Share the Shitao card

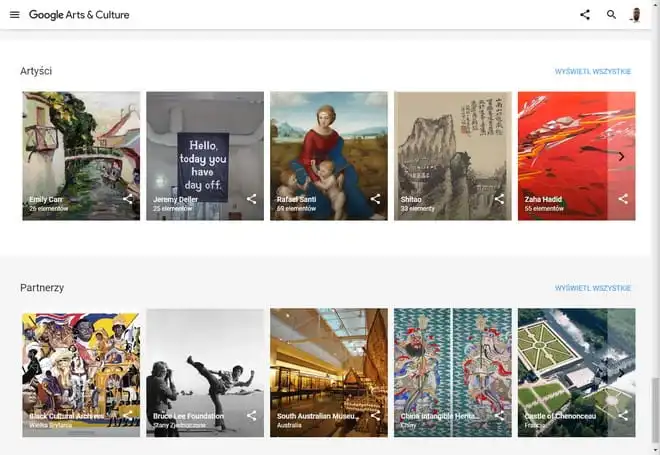(x=500, y=199)
